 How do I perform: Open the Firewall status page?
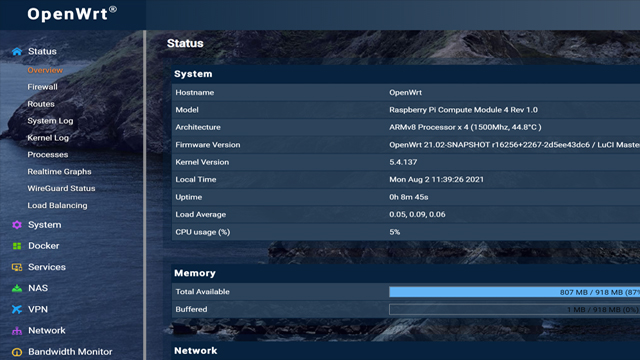tap(42, 87)
